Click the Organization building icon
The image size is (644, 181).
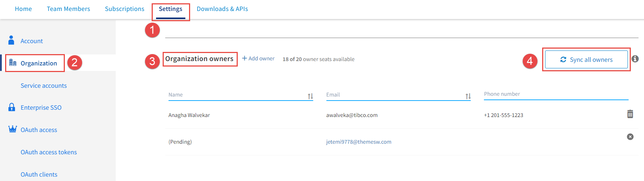point(13,63)
